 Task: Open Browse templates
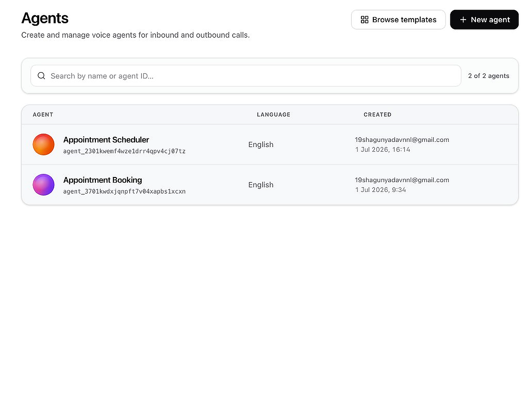pyautogui.click(x=398, y=20)
